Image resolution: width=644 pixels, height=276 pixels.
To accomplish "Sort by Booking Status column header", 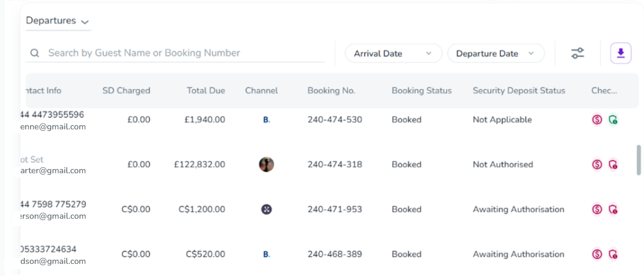I will [x=422, y=90].
